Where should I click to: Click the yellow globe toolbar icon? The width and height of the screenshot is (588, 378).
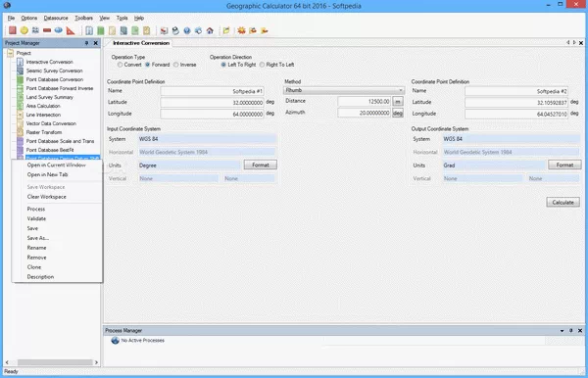pos(24,30)
